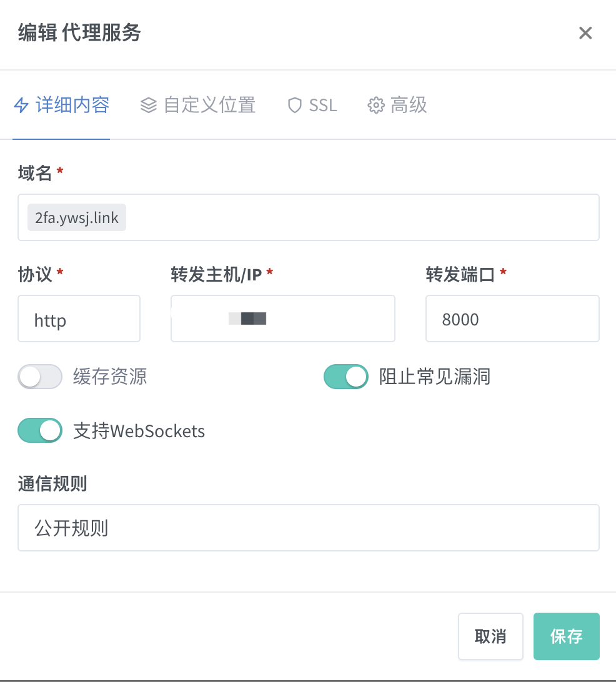Enable the 缓存资源 toggle
The height and width of the screenshot is (682, 616).
click(x=40, y=376)
